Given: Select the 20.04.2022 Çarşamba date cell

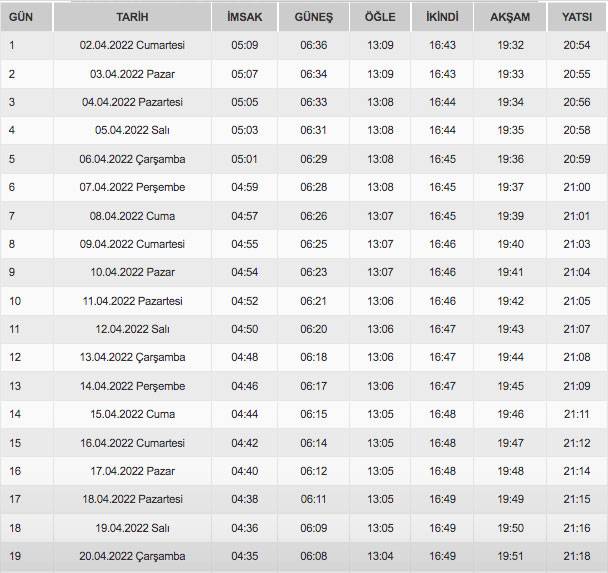Looking at the screenshot, I should coord(132,556).
